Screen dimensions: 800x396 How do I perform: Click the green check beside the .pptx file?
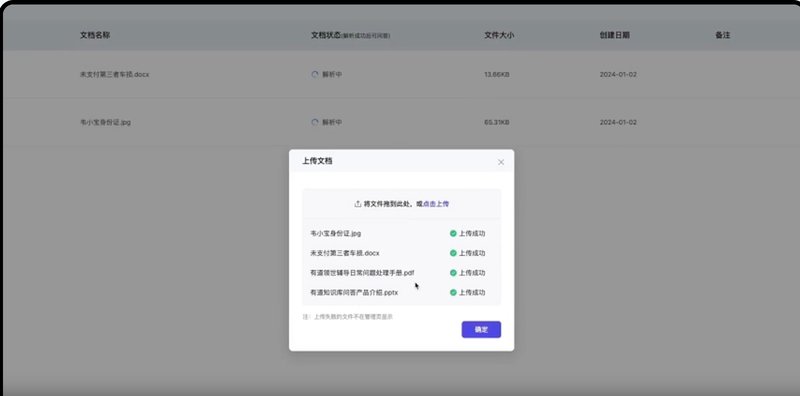(453, 292)
